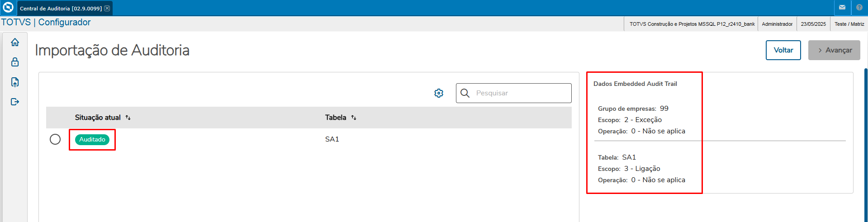Click the Avançar button

(834, 50)
